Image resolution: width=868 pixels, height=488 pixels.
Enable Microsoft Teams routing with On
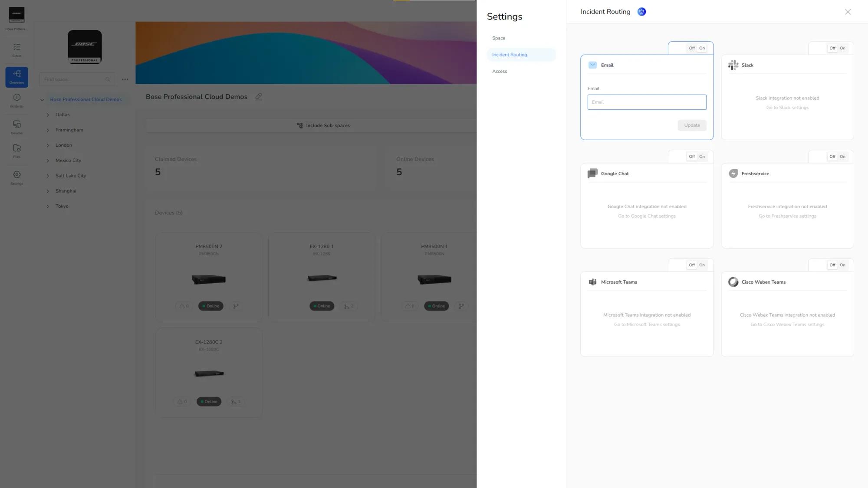(x=702, y=265)
